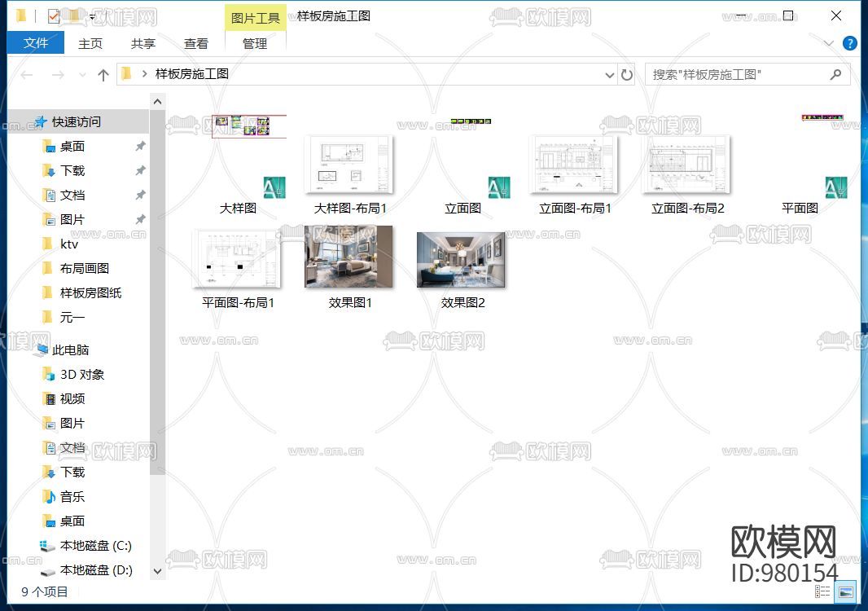This screenshot has width=868, height=611.
Task: Select the 效果图2 image thumbnail
Action: [x=461, y=259]
